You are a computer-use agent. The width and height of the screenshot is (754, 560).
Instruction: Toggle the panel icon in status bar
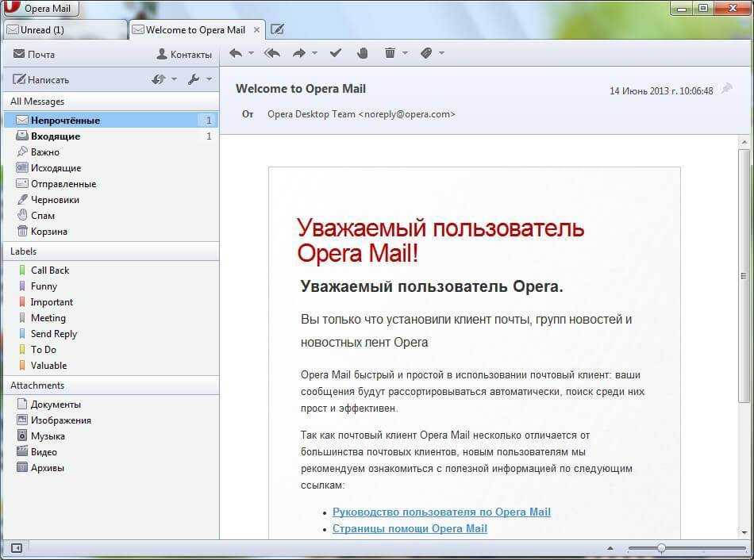click(16, 548)
